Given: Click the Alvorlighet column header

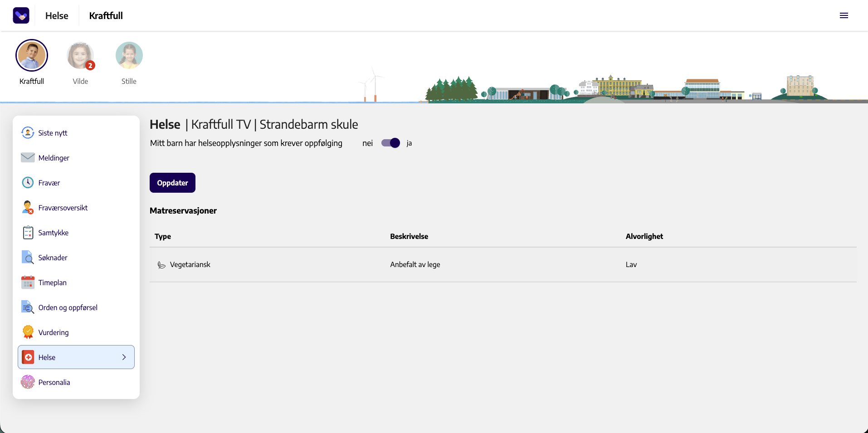Looking at the screenshot, I should tap(644, 236).
